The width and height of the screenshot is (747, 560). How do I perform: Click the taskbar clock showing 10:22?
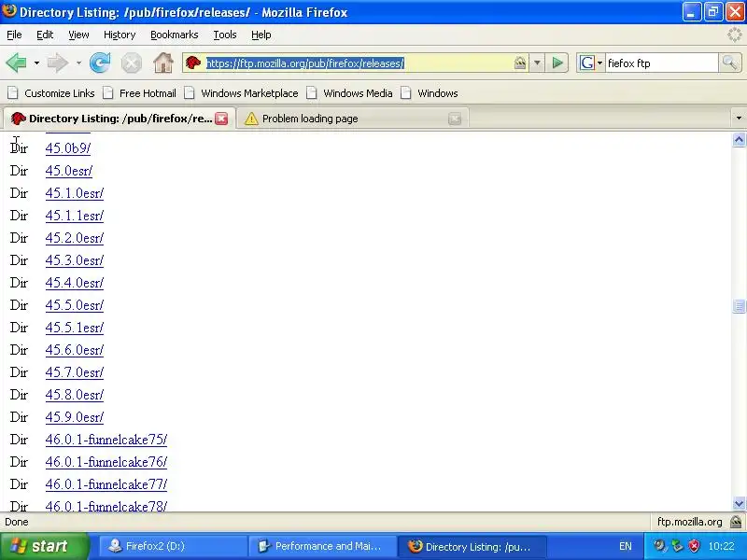(721, 546)
